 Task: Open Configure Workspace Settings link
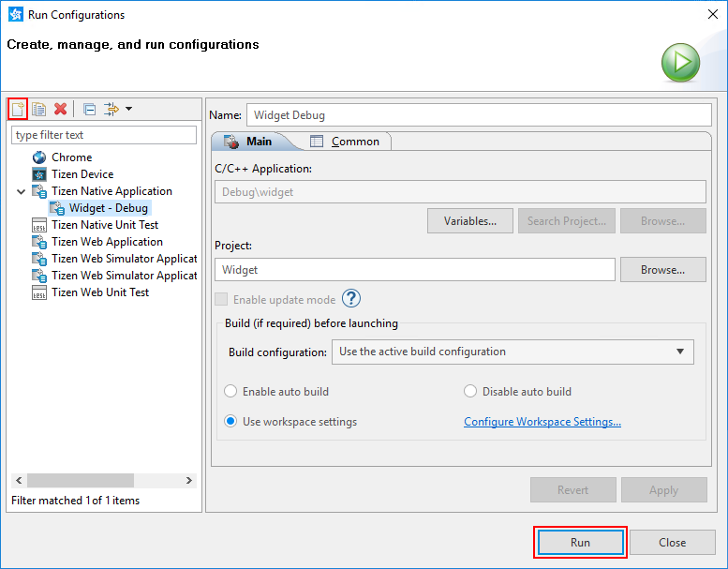tap(542, 422)
